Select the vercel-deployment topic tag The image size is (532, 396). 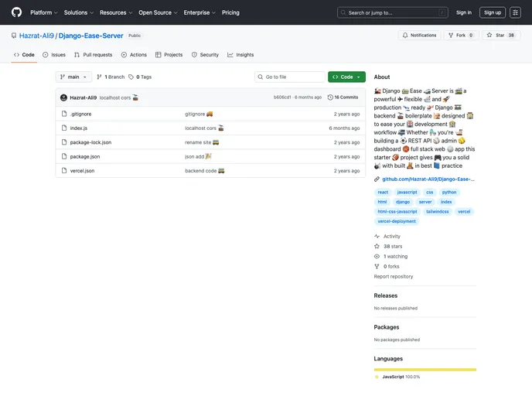pos(397,221)
